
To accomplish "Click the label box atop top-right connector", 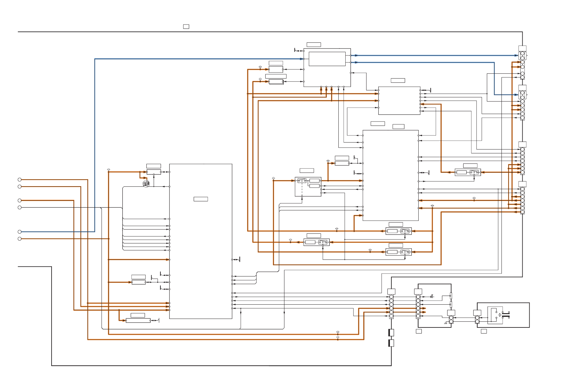I will click(x=522, y=49).
